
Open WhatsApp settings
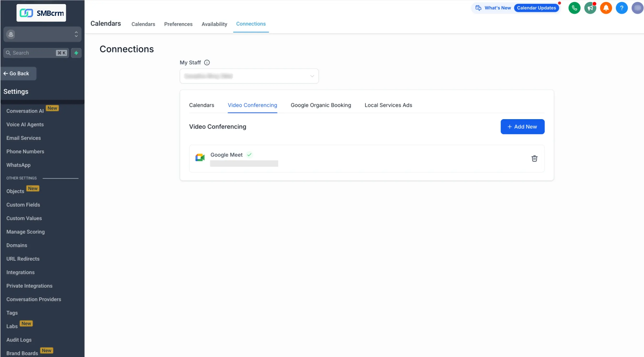18,165
